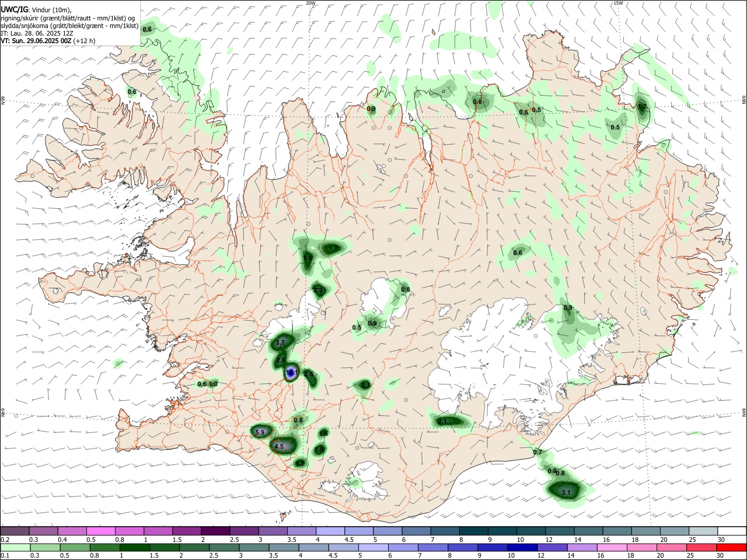This screenshot has height=560, width=747.
Task: Click the 20W longitude label
Action: click(310, 3)
